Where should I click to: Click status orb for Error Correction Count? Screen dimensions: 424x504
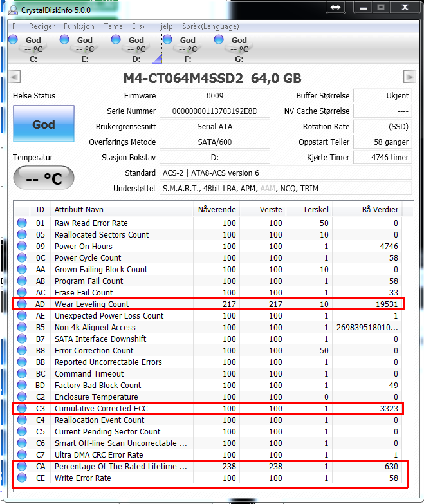click(22, 350)
